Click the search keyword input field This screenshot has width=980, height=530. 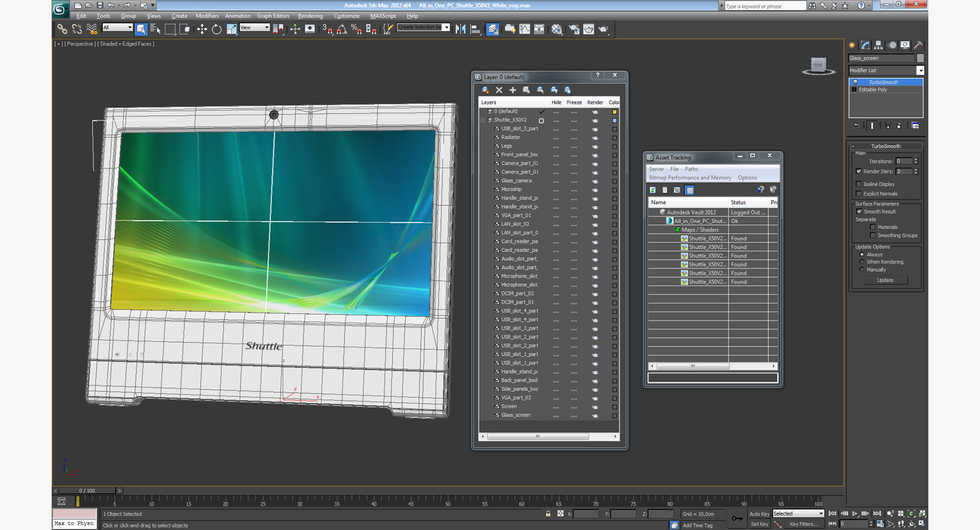pyautogui.click(x=765, y=6)
